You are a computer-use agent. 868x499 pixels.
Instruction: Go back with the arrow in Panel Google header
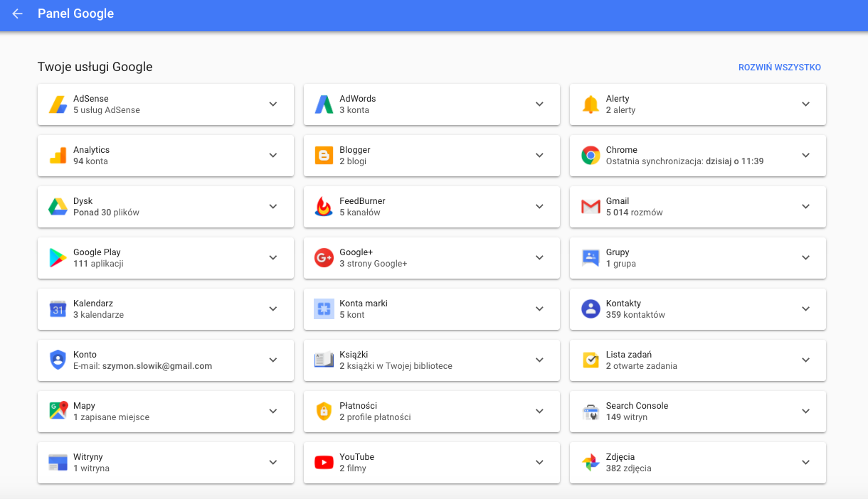click(18, 14)
